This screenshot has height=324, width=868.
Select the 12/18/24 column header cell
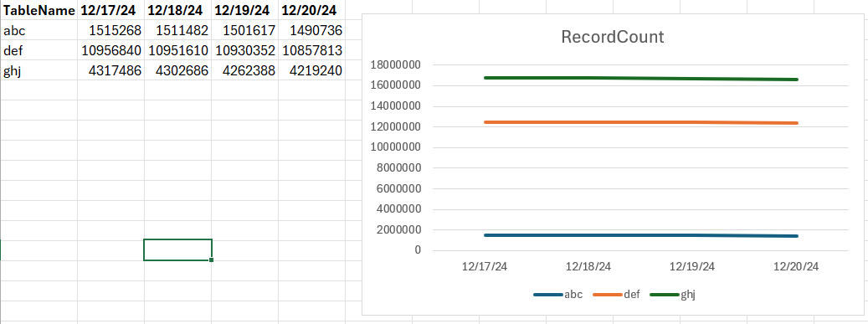point(177,10)
